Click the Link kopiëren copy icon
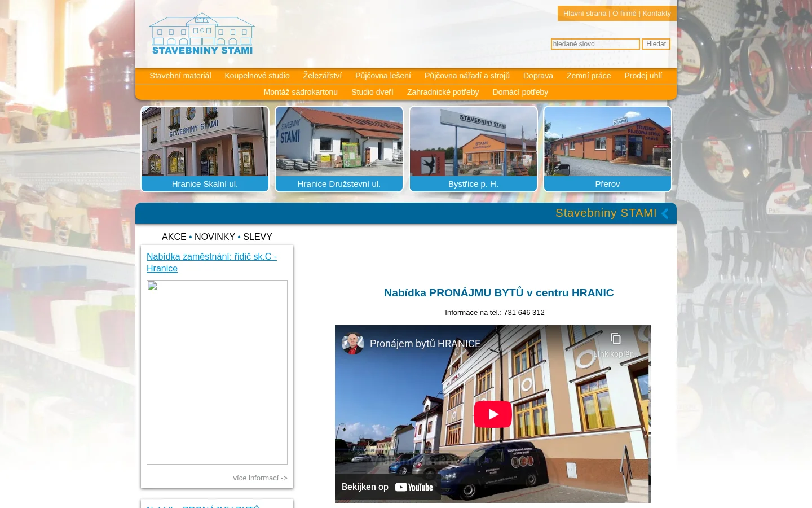Screen dimensions: 812x508 [616, 339]
